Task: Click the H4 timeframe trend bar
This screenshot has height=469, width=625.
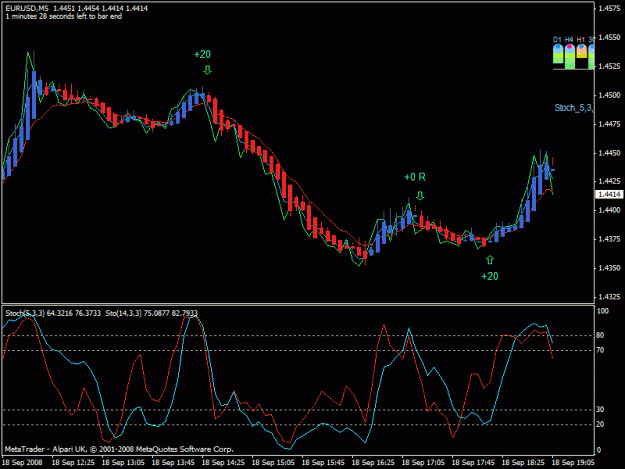Action: click(x=570, y=56)
